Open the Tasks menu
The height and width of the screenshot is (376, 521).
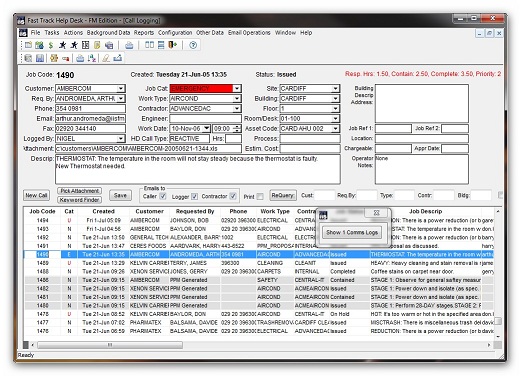52,33
